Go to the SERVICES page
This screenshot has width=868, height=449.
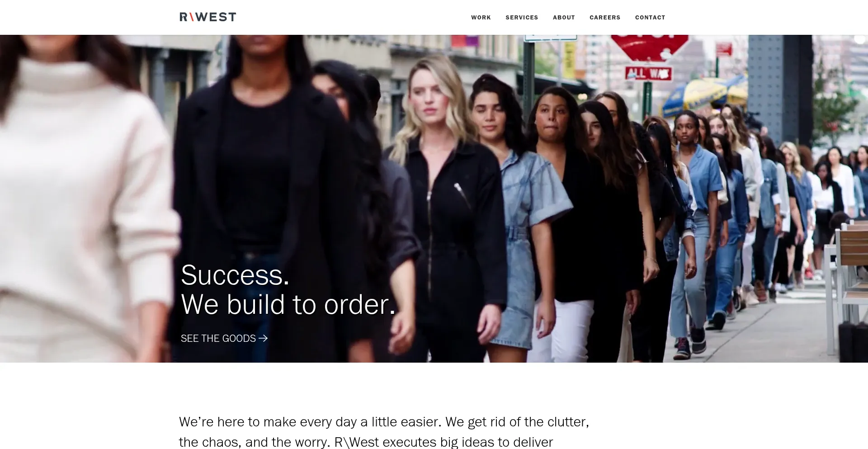coord(522,18)
